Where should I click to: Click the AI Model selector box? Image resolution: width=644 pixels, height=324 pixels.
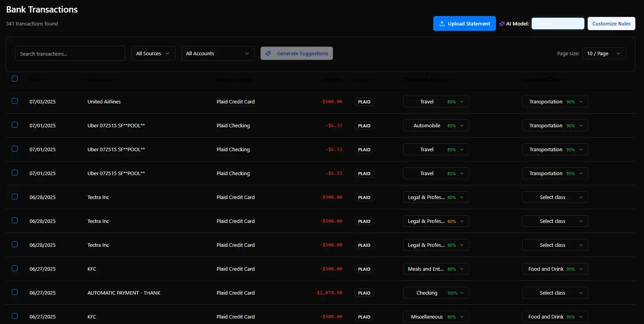[x=558, y=24]
